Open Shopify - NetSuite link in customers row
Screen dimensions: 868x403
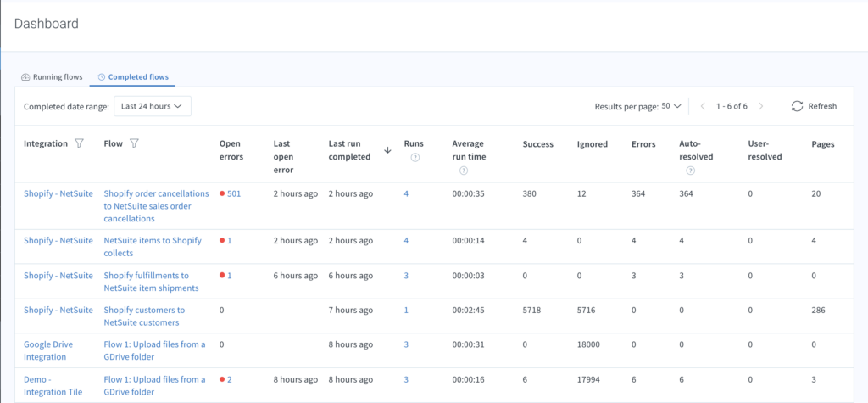click(58, 310)
